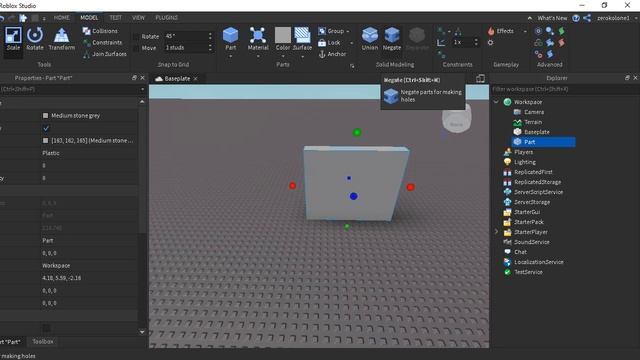Click the [163, 162, 165] color swatch
640x360 pixels.
pos(45,140)
